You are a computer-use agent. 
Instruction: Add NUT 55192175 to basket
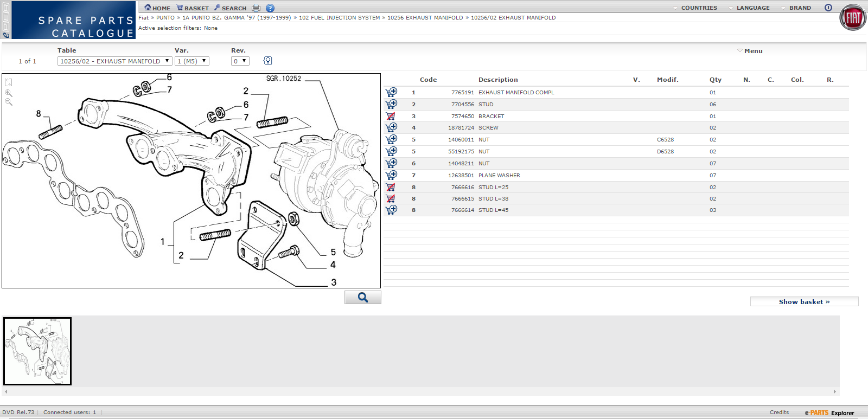pyautogui.click(x=391, y=151)
